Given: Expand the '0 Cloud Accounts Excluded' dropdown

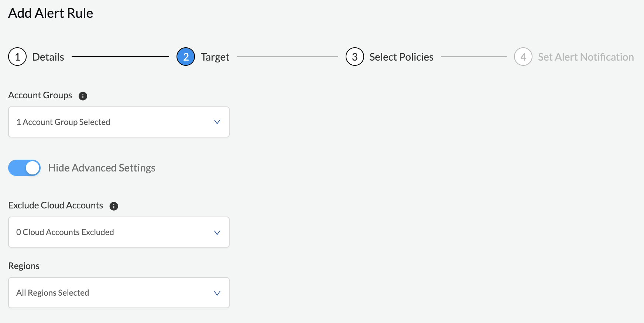Looking at the screenshot, I should pos(119,232).
